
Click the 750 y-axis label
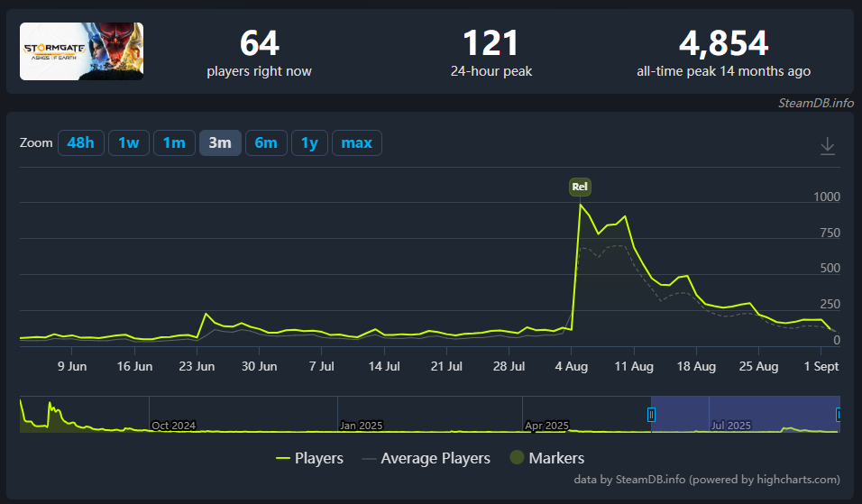(x=830, y=233)
